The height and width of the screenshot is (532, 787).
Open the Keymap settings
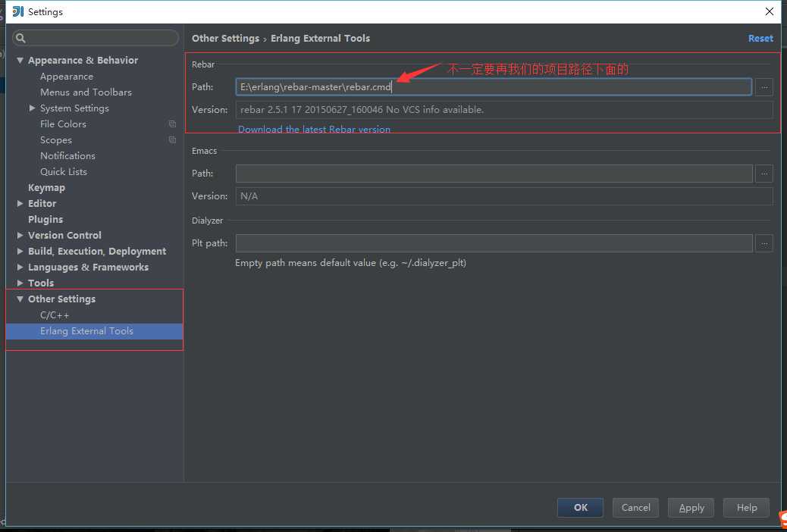click(x=47, y=188)
